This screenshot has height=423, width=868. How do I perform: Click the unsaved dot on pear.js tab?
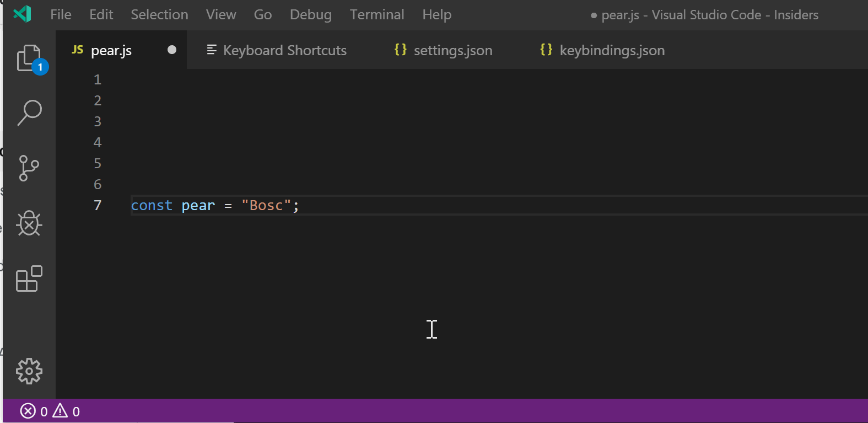(x=172, y=50)
